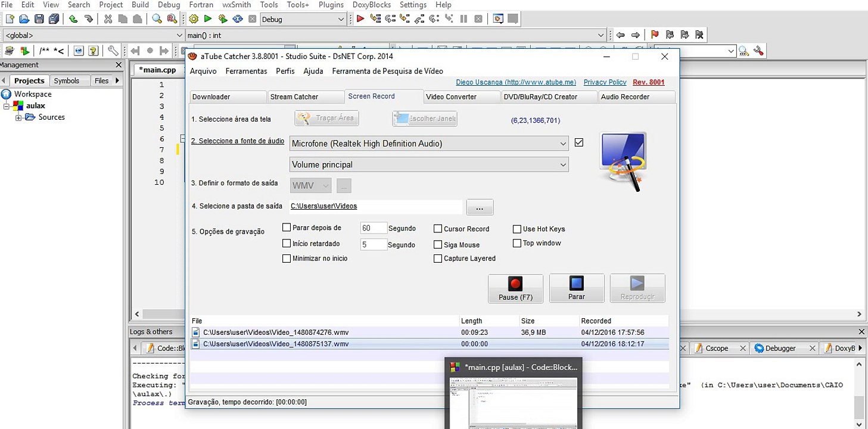The image size is (868, 429).
Task: Clear all bookmarks with the crossed flag icon
Action: (x=699, y=35)
